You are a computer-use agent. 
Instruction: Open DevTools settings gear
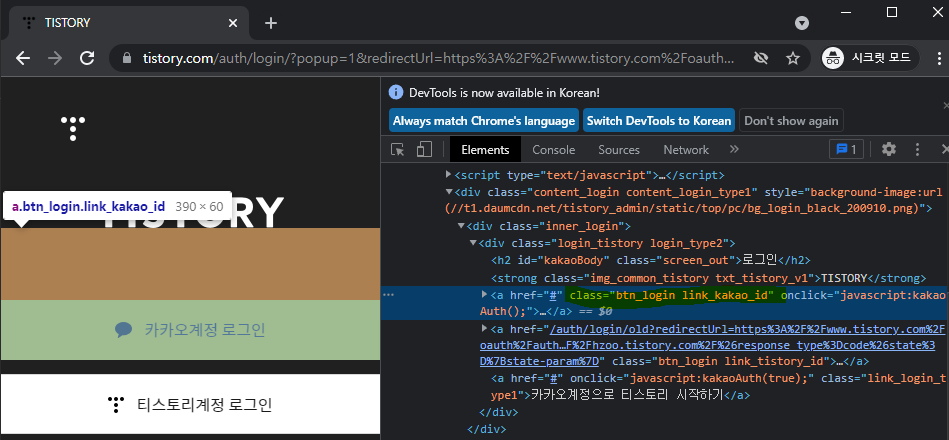(888, 149)
